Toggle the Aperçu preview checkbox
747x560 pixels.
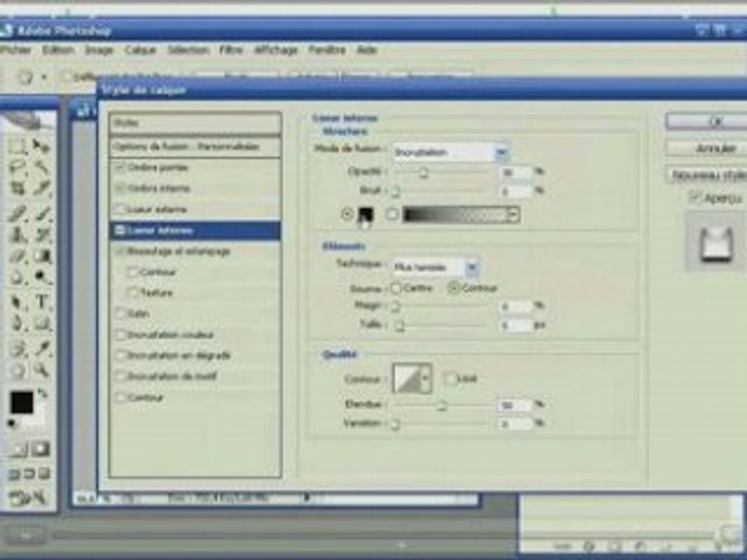(696, 197)
